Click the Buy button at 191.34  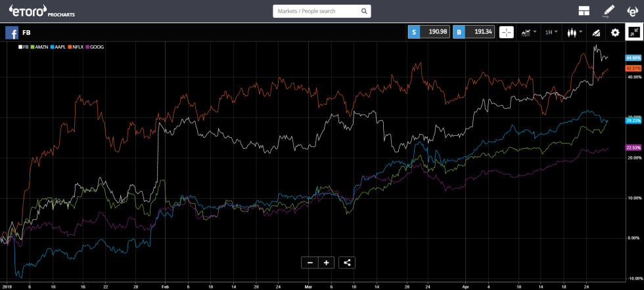(472, 32)
